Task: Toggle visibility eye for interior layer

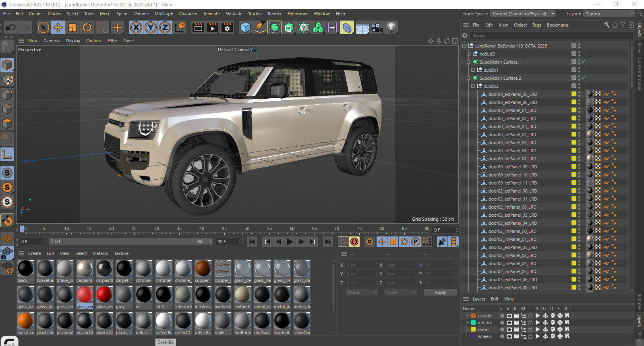Action: click(x=509, y=323)
